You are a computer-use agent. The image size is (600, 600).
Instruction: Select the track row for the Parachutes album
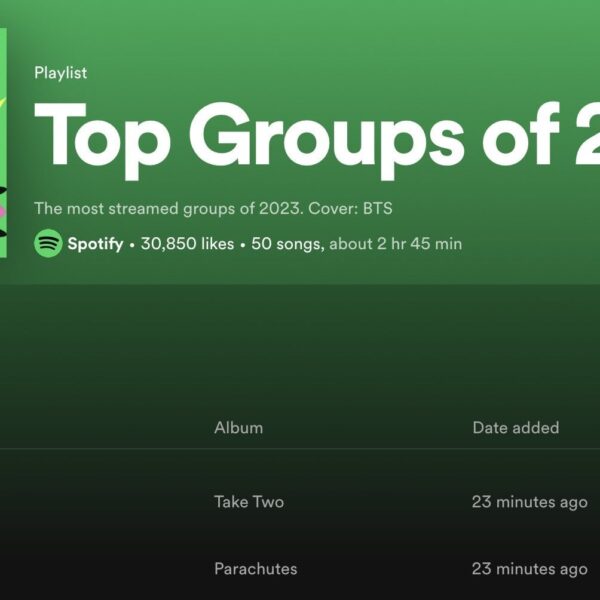(100, 568)
